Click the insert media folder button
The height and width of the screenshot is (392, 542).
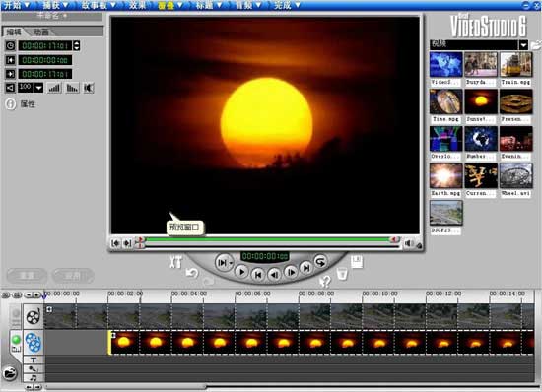tap(10, 373)
